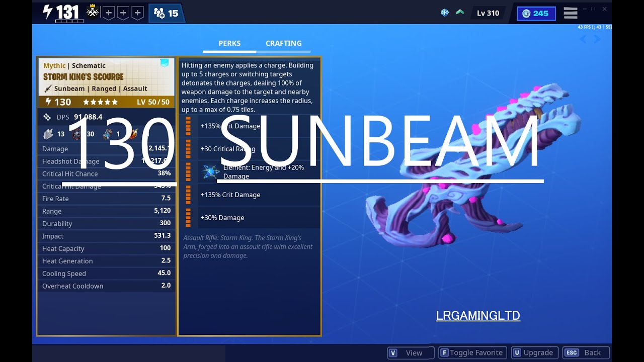Click the first empty plus slot
The width and height of the screenshot is (644, 362).
tap(108, 13)
